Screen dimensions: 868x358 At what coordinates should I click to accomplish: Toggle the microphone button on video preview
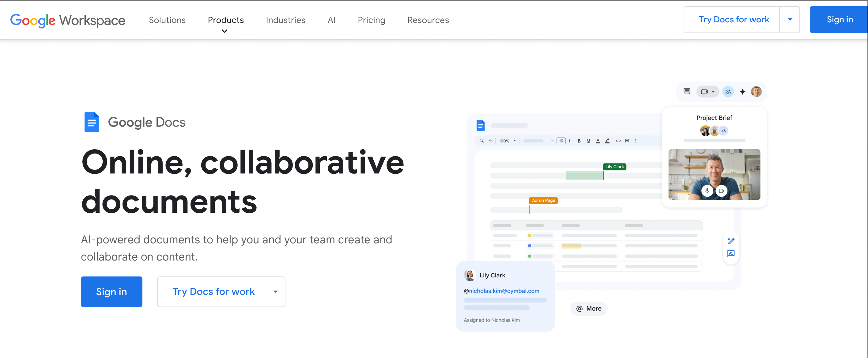click(x=707, y=191)
